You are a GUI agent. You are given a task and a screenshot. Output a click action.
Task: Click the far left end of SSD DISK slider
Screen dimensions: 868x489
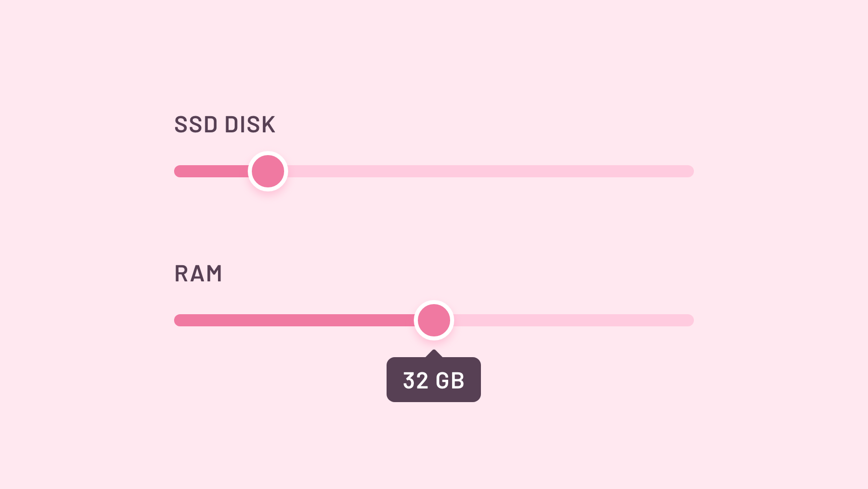point(178,171)
